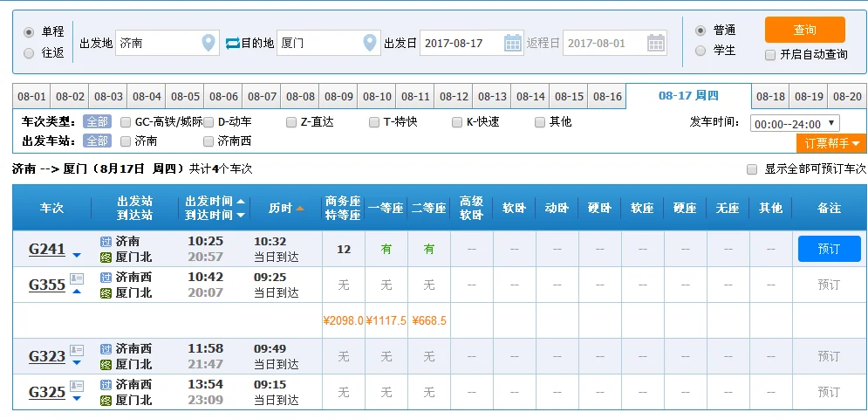Image resolution: width=868 pixels, height=419 pixels.
Task: Select the 单程 one-way radio button
Action: [29, 32]
